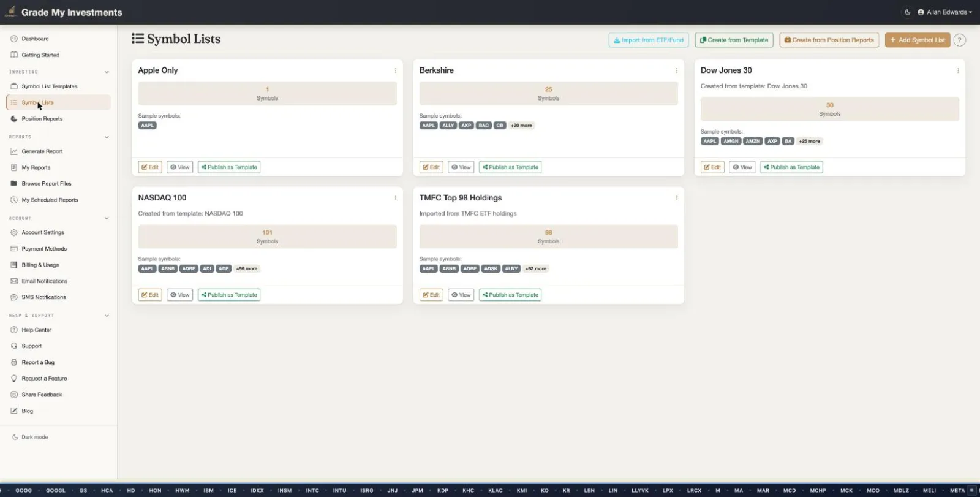
Task: Click the Report a Bug icon
Action: click(14, 362)
